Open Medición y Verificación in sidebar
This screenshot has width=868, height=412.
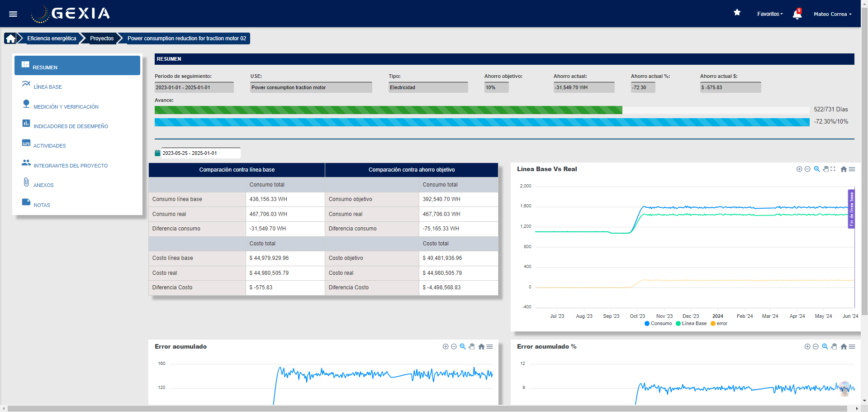tap(66, 107)
